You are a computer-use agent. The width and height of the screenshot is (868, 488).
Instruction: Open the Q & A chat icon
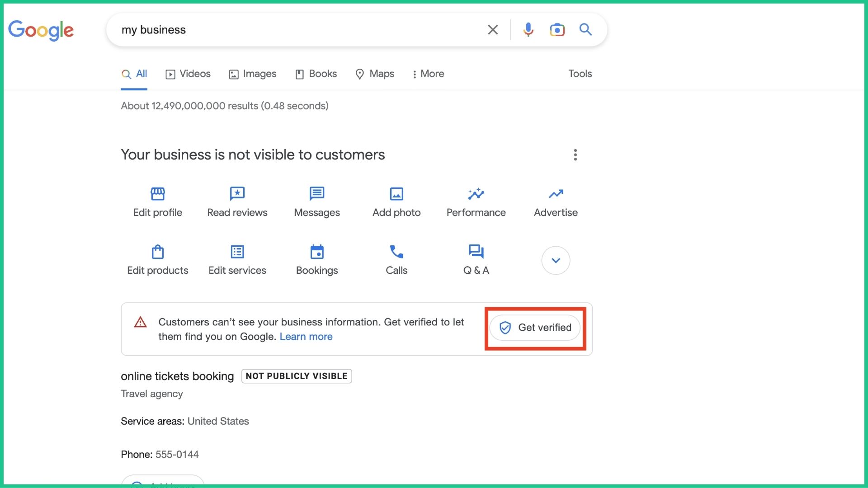tap(476, 252)
